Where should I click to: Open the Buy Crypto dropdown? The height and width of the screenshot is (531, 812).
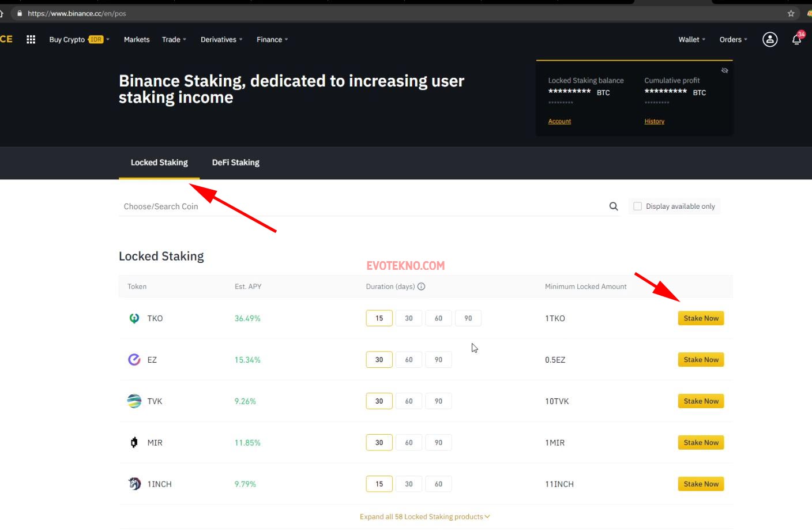80,39
